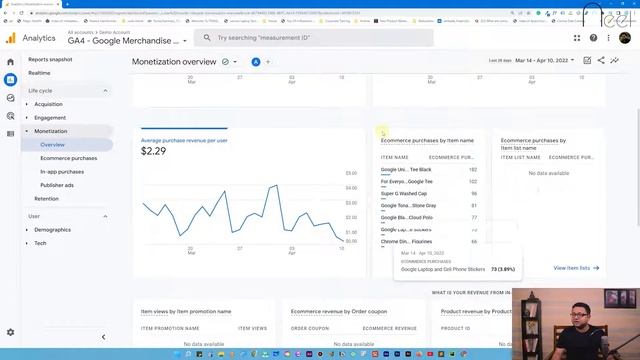
Task: Open the Admin gear icon
Action: click(x=11, y=332)
